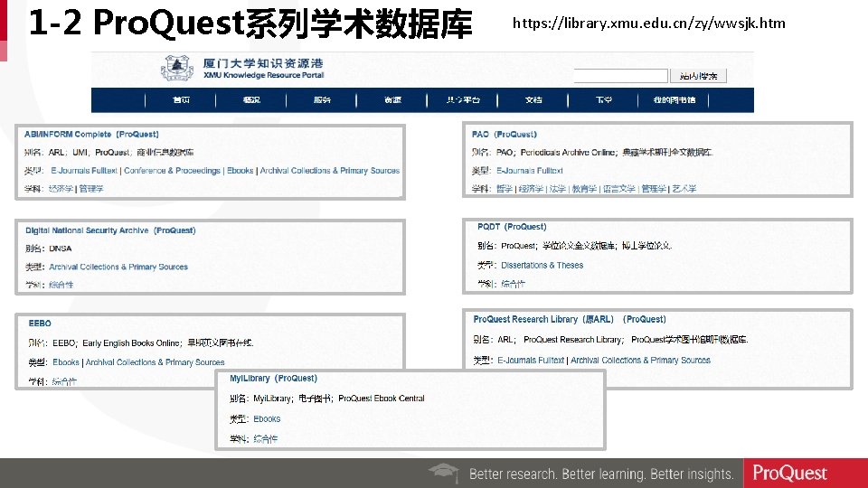Click Archival Collections & Primary Sources under ABI/INFORM
Viewport: 868px width, 488px height.
point(330,171)
